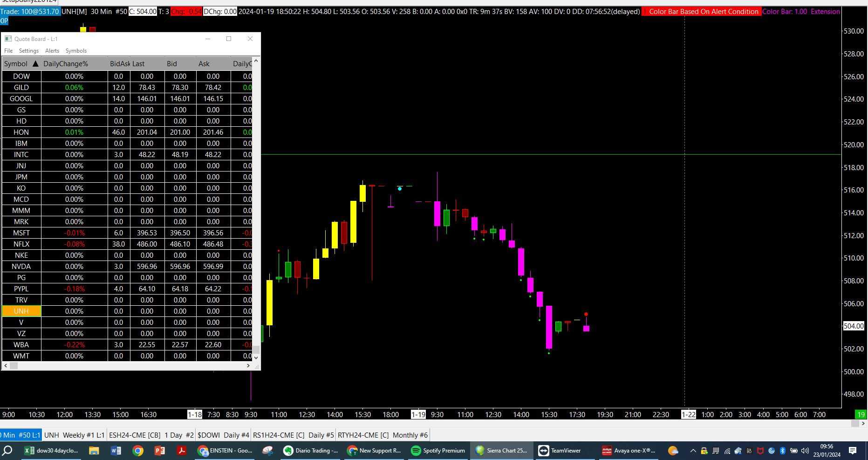Open Spotify Premium from the taskbar
The width and height of the screenshot is (868, 460).
(x=438, y=451)
